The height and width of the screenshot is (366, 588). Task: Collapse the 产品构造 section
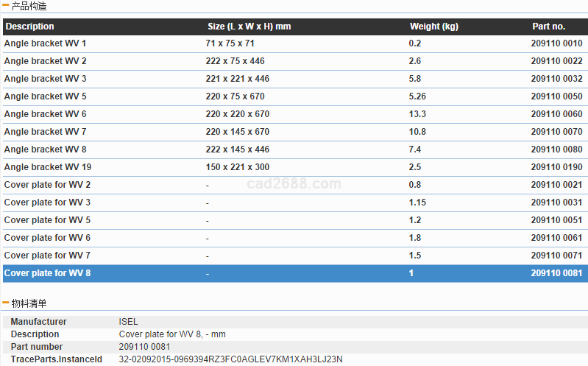tap(7, 6)
